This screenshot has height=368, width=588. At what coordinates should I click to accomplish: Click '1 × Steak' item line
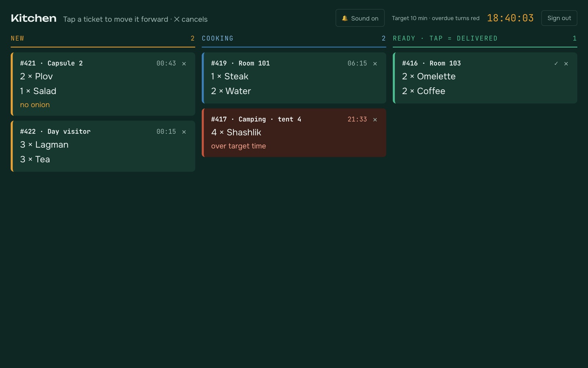[x=230, y=77]
